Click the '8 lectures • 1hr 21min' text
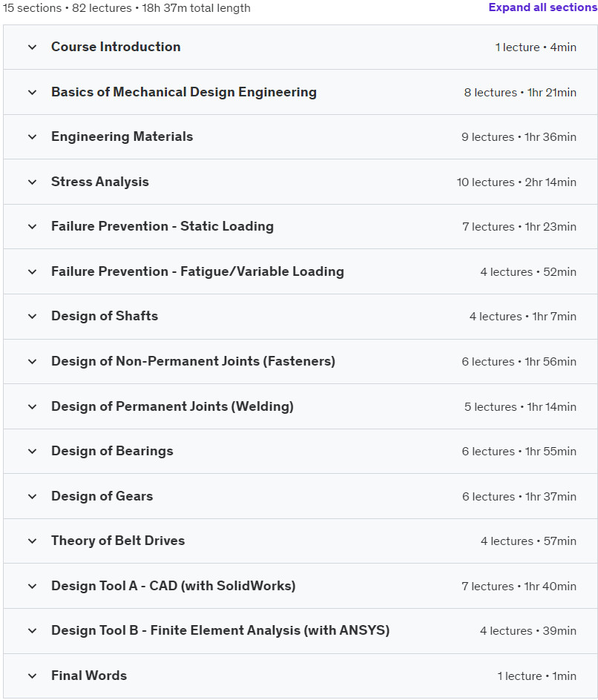598x700 pixels. click(520, 93)
